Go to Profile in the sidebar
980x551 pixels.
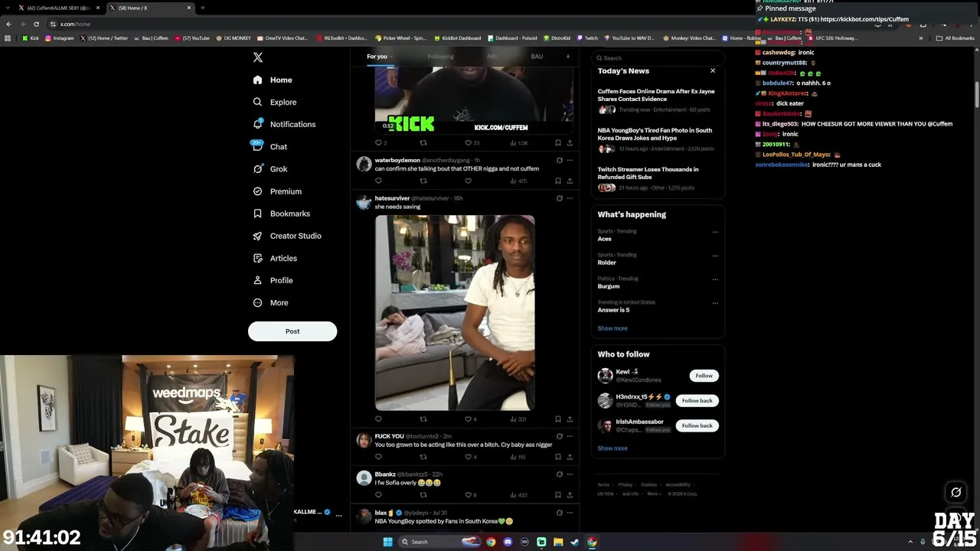pyautogui.click(x=273, y=280)
